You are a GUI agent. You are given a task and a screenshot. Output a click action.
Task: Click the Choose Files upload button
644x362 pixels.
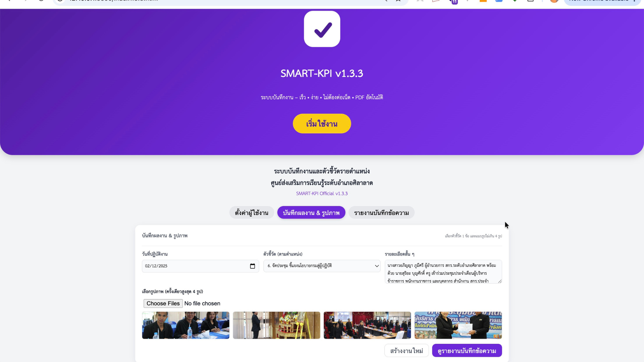pos(163,303)
